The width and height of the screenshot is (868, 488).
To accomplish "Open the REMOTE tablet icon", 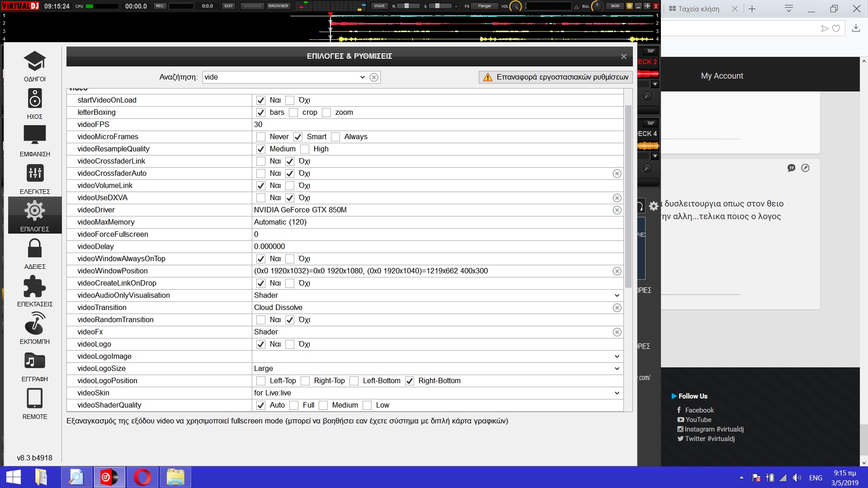I will click(35, 399).
